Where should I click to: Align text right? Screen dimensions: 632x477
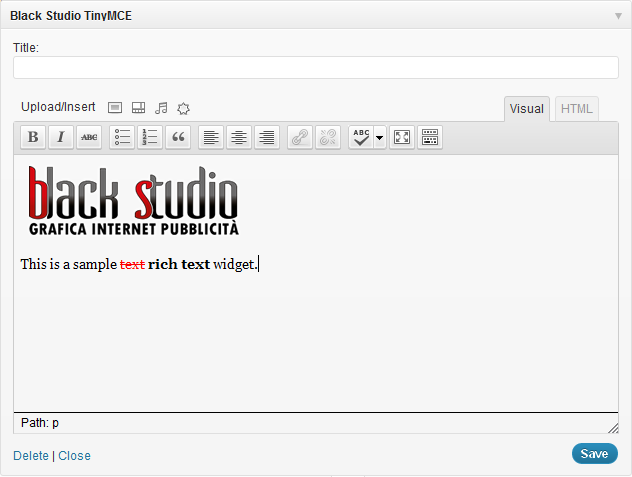pyautogui.click(x=267, y=137)
